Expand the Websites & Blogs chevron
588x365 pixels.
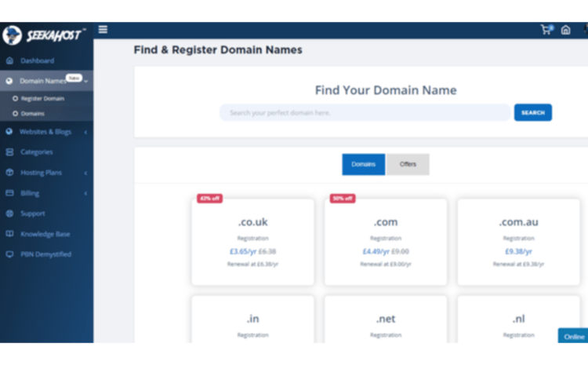pyautogui.click(x=85, y=132)
